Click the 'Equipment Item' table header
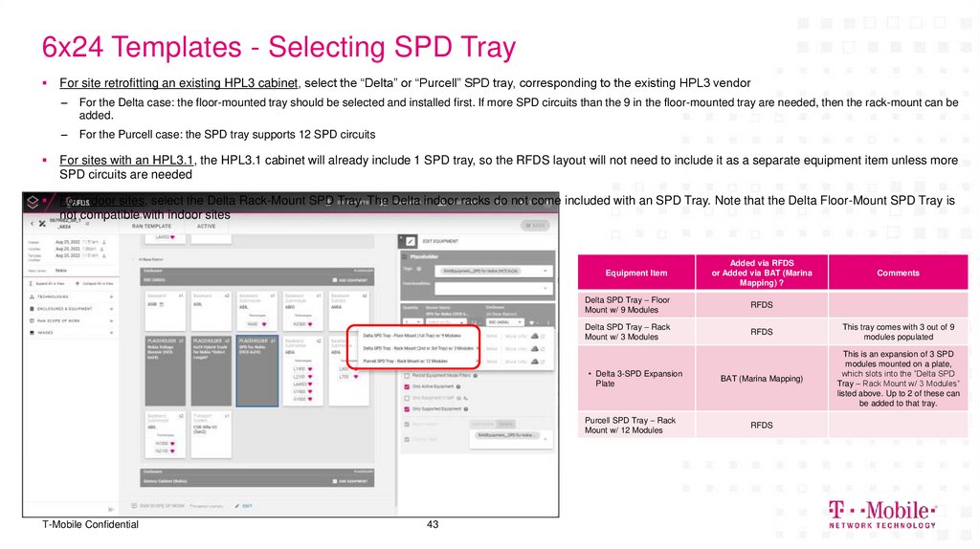Screen dimensions: 980x549 636,273
